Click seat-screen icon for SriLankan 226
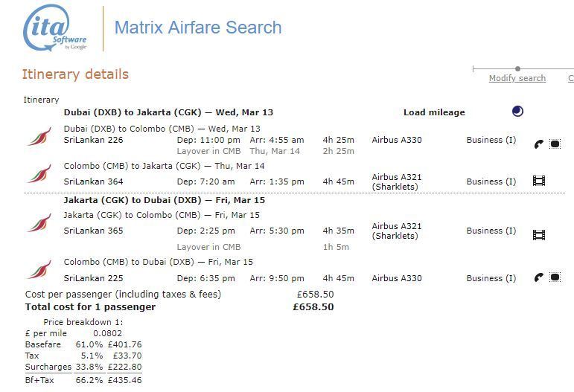This screenshot has height=392, width=574. pos(555,144)
